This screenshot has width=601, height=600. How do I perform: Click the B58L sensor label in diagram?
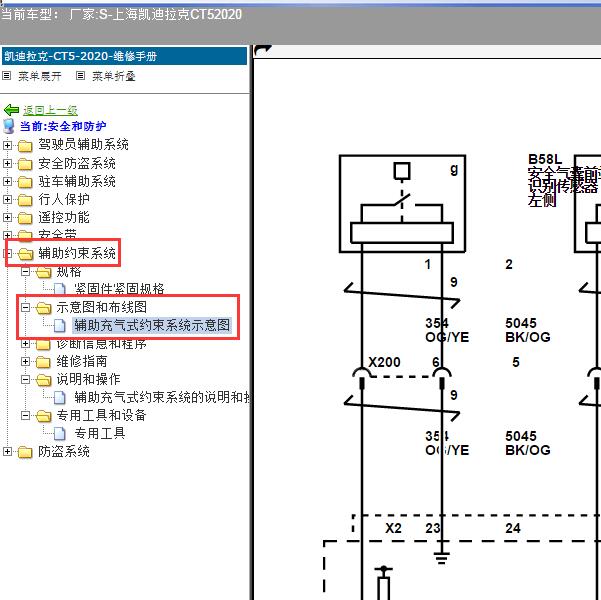click(x=545, y=159)
